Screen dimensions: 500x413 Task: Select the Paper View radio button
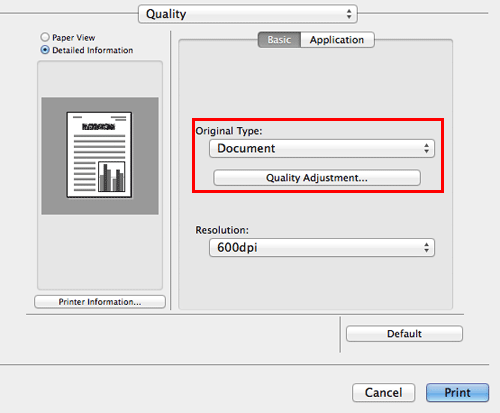click(x=45, y=37)
